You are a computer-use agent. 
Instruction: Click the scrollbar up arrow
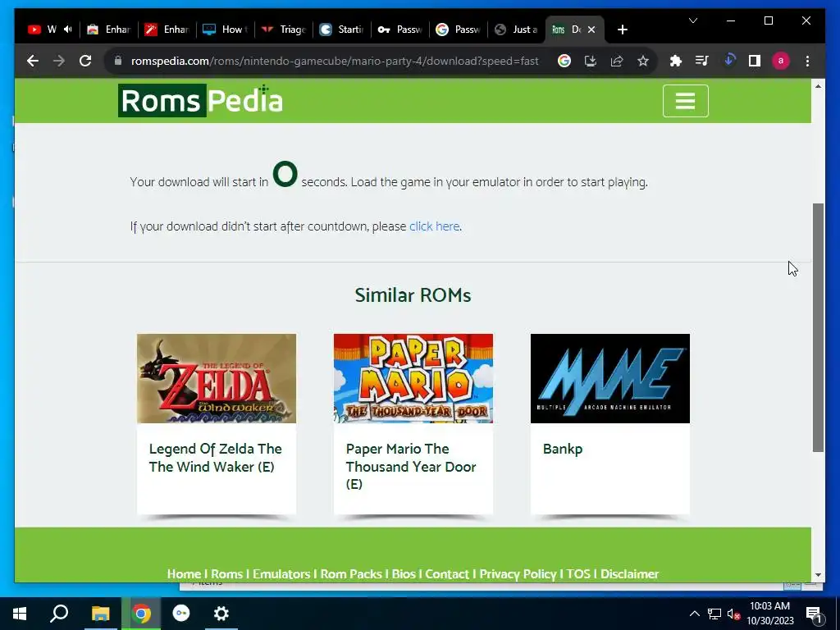coord(818,85)
